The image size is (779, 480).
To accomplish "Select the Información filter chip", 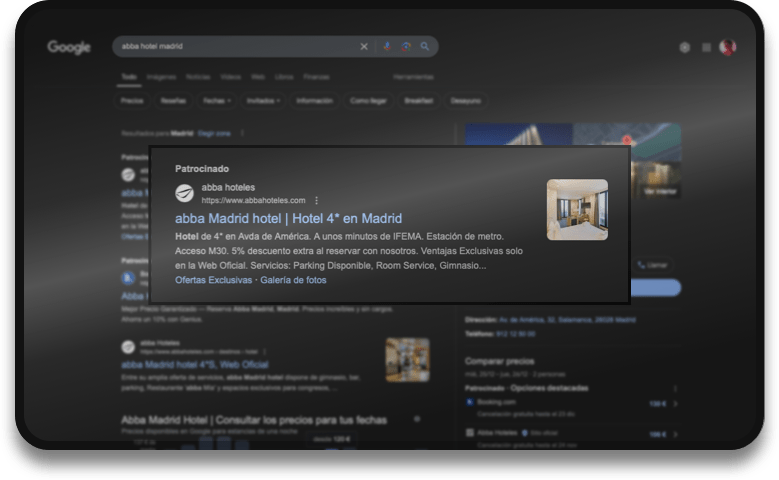I will coord(314,101).
